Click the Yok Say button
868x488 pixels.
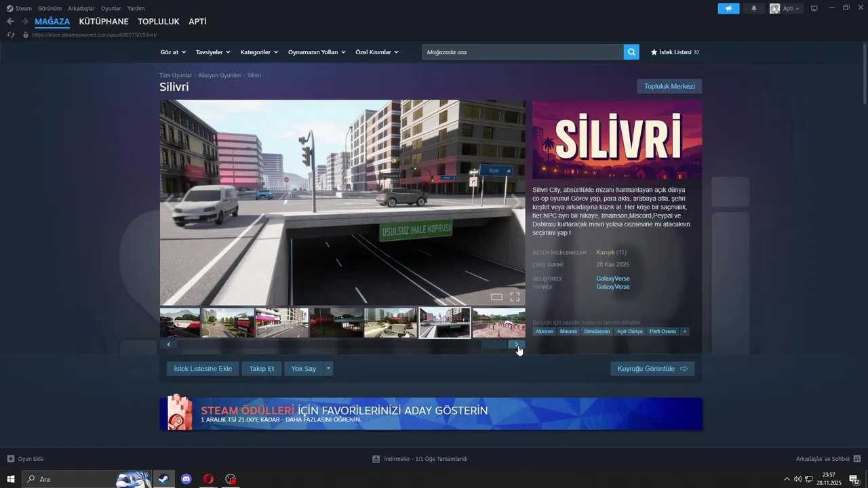pos(304,369)
